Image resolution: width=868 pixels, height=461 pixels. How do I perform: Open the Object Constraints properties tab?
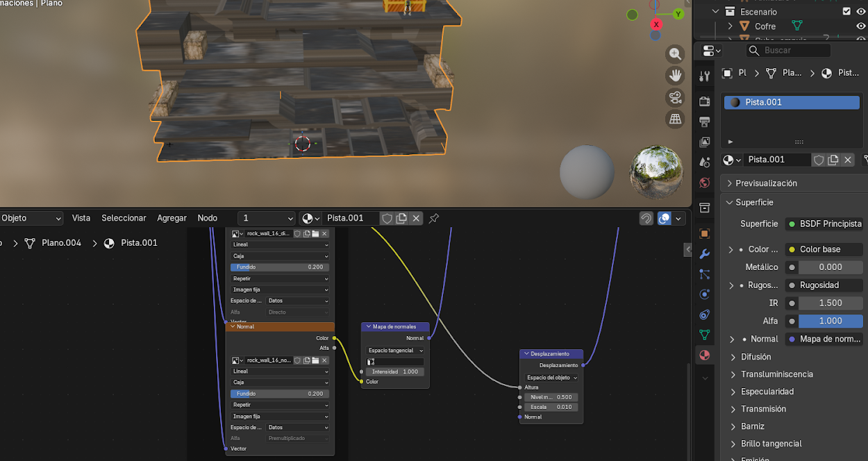click(705, 315)
